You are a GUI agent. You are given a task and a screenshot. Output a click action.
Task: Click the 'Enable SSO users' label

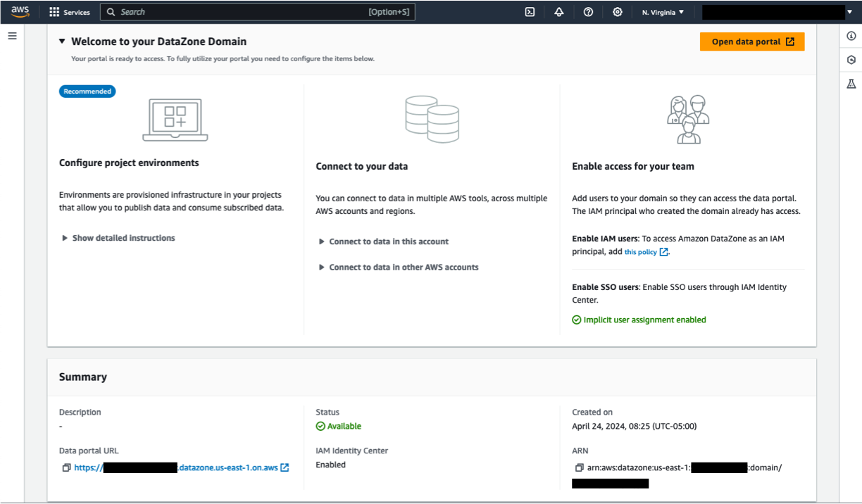click(x=606, y=287)
